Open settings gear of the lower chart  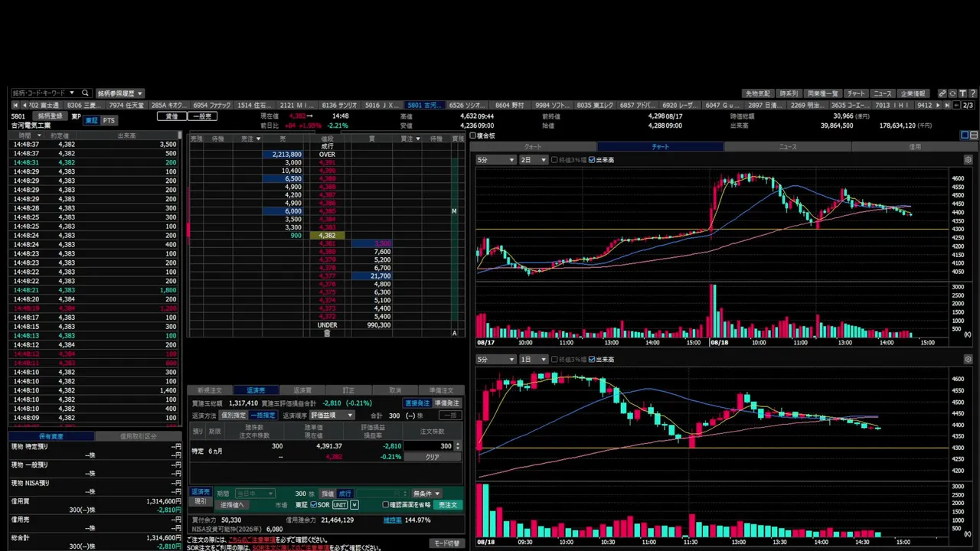(x=969, y=359)
